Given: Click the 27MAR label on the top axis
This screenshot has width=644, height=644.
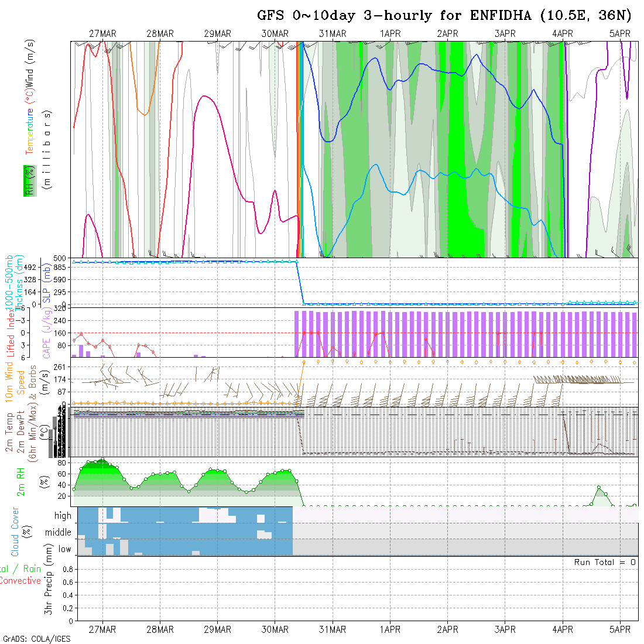Looking at the screenshot, I should 102,34.
